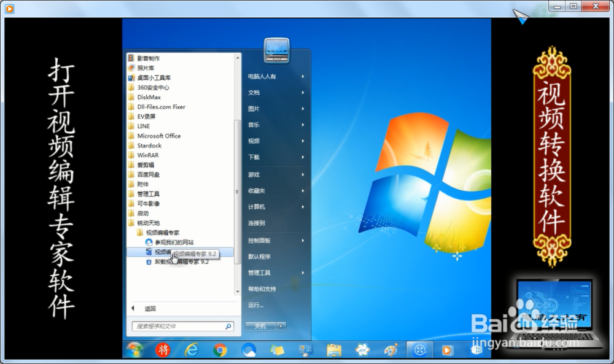Expand the EV录屏 folder
This screenshot has height=364, width=614.
[x=142, y=116]
